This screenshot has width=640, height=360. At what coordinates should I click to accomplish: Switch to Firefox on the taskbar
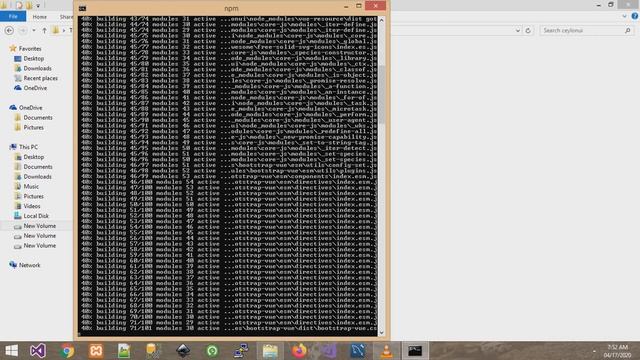[299, 351]
